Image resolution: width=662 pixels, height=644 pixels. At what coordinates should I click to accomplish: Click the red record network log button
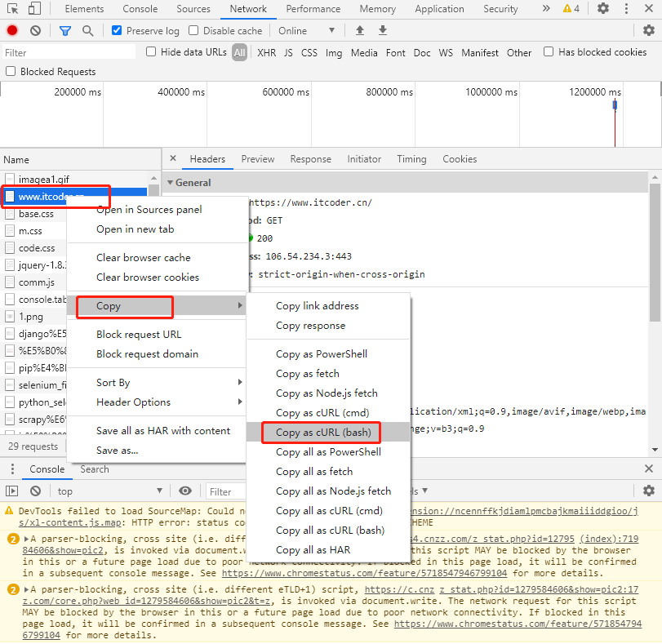pyautogui.click(x=12, y=30)
